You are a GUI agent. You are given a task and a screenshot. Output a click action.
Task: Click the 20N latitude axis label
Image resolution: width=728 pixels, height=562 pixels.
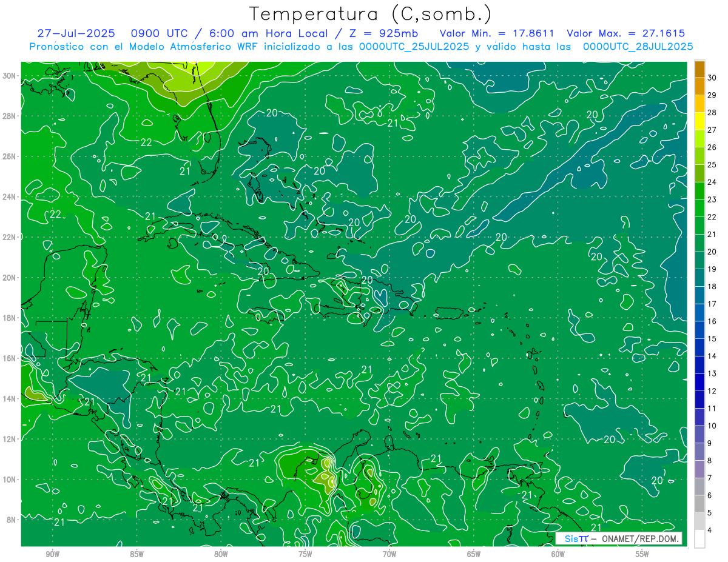pos(10,278)
